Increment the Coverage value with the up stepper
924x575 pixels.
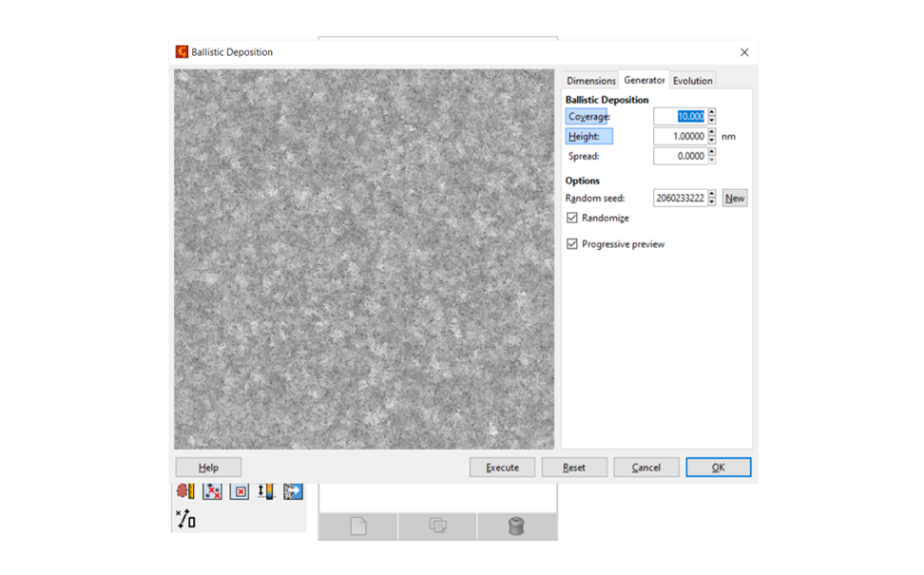point(713,112)
